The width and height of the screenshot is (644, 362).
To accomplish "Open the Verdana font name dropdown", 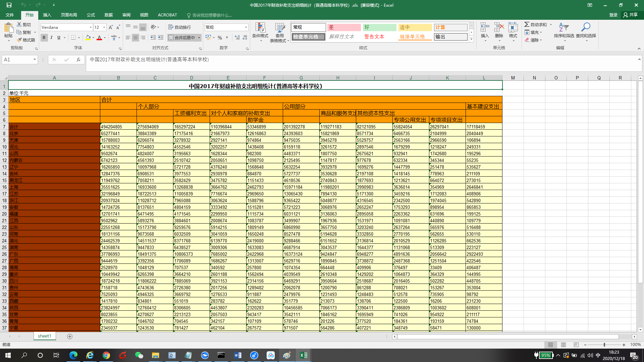I will click(x=91, y=27).
